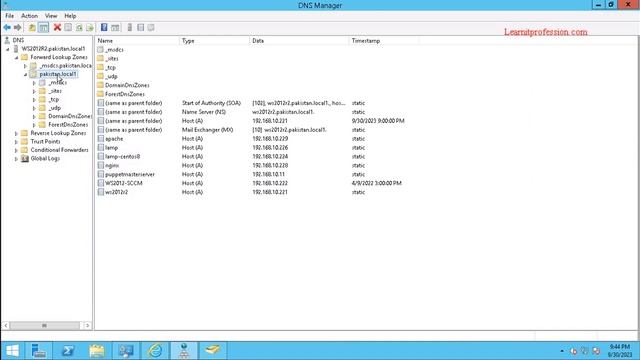Select the Start of Authority (SOA) record
Image resolution: width=640 pixels, height=360 pixels.
tap(211, 103)
